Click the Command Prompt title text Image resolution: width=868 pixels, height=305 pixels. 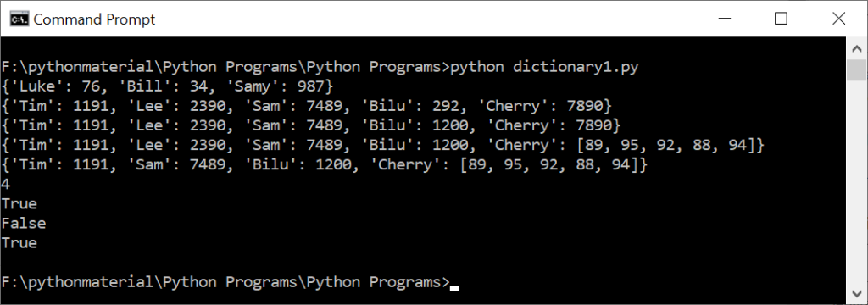pos(95,19)
